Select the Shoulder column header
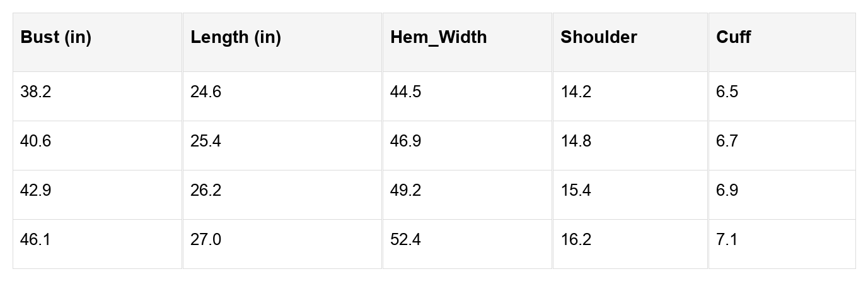Image resolution: width=868 pixels, height=281 pixels. (x=599, y=37)
